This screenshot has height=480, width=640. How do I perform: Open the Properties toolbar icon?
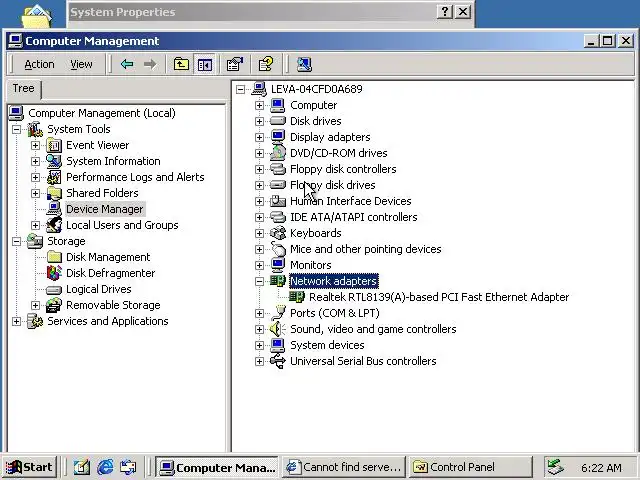pyautogui.click(x=235, y=64)
